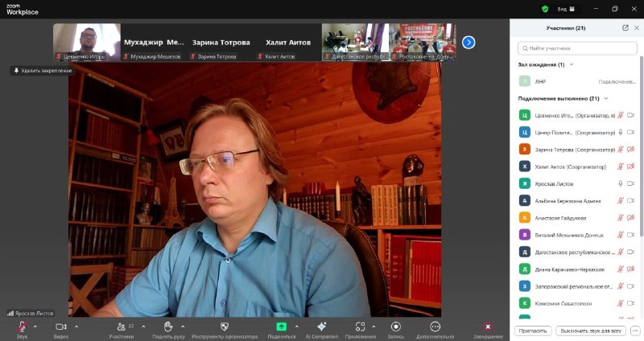Open reactions arrow next to Поднять руку
Image resolution: width=644 pixels, height=341 pixels.
click(x=183, y=327)
